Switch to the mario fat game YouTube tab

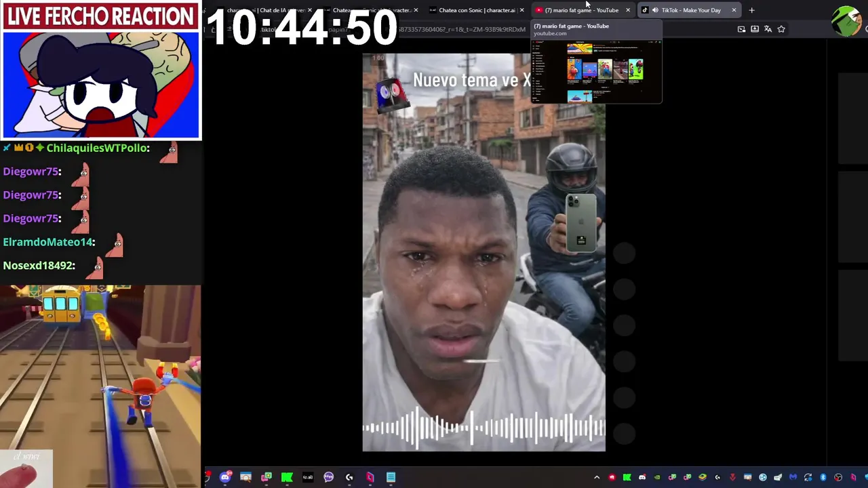point(581,10)
